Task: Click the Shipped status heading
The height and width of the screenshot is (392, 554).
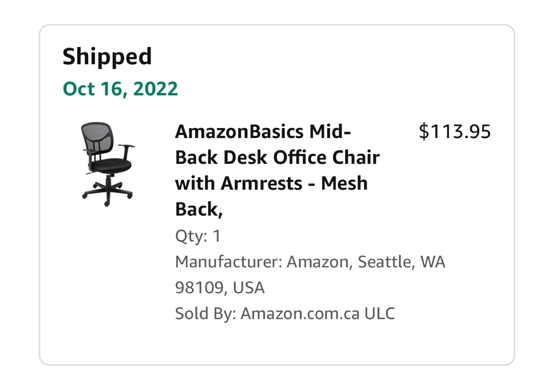Action: coord(107,57)
